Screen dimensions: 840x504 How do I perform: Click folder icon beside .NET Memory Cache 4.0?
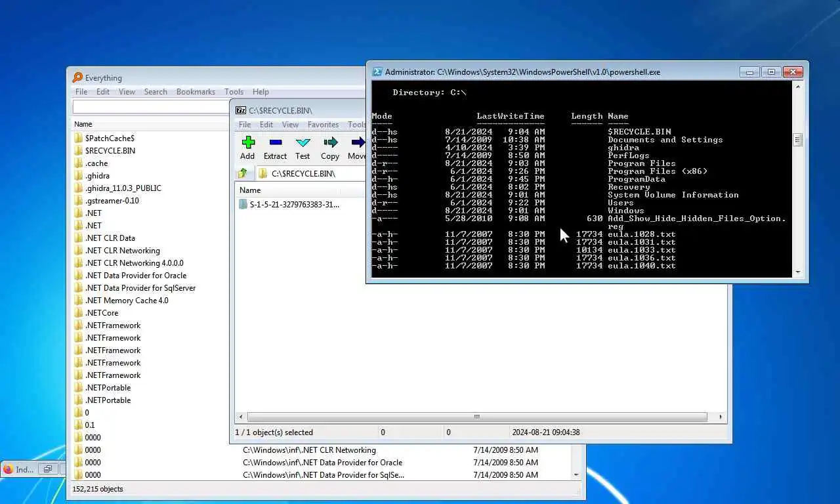point(78,300)
